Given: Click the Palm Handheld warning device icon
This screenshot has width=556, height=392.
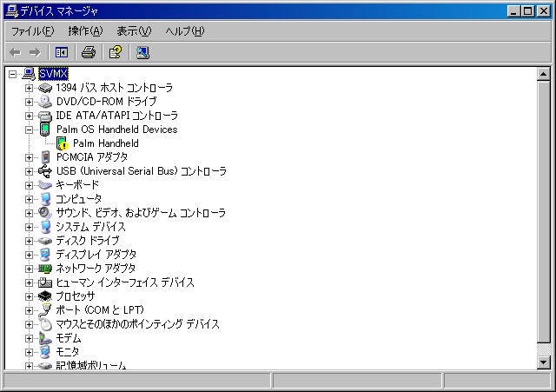Looking at the screenshot, I should (62, 143).
